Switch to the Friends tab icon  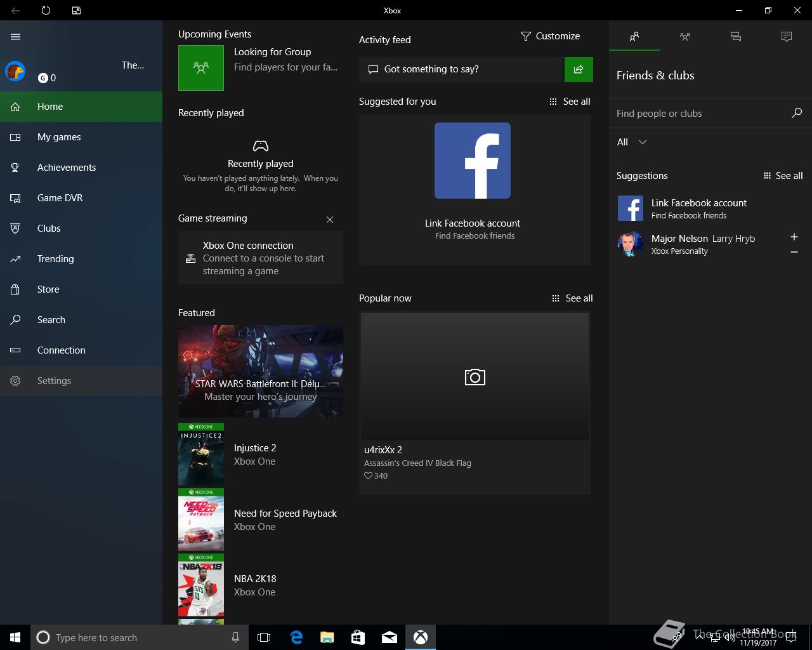pos(634,37)
